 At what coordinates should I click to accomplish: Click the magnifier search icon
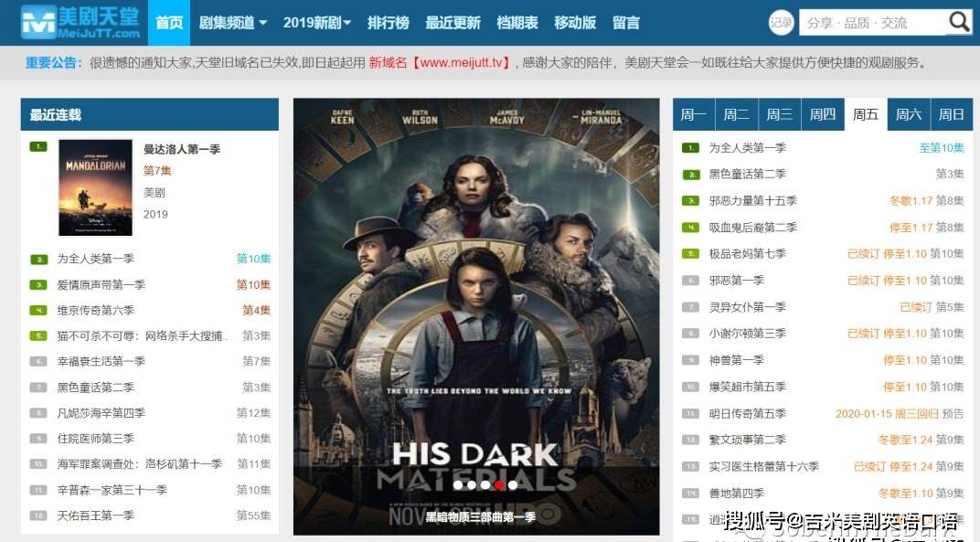(x=959, y=23)
